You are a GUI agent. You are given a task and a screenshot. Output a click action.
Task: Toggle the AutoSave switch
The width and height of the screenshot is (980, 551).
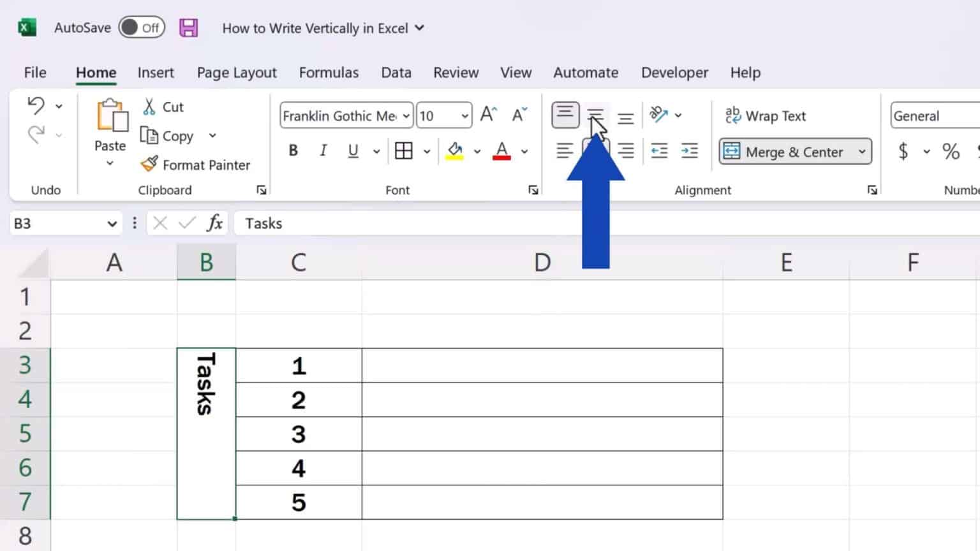pos(142,27)
